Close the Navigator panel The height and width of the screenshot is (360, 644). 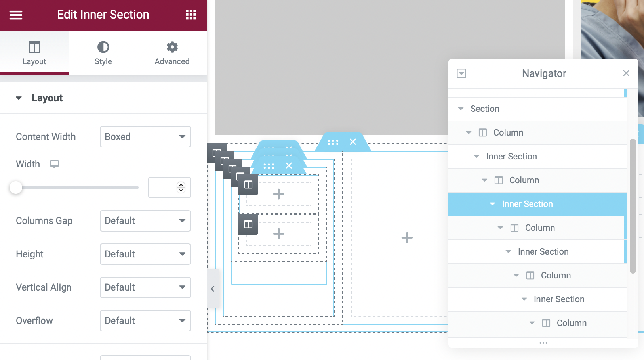coord(626,73)
